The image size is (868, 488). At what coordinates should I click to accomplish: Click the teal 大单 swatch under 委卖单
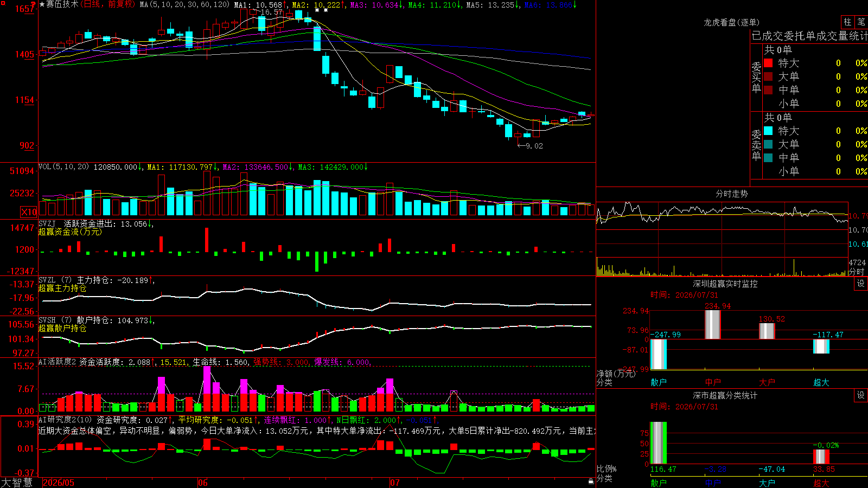tap(768, 144)
